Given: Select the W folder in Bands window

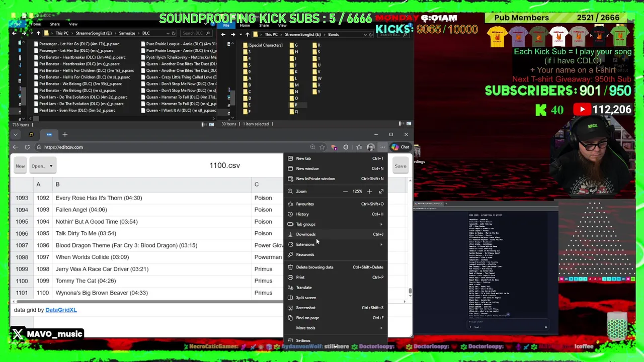Looking at the screenshot, I should 316,78.
